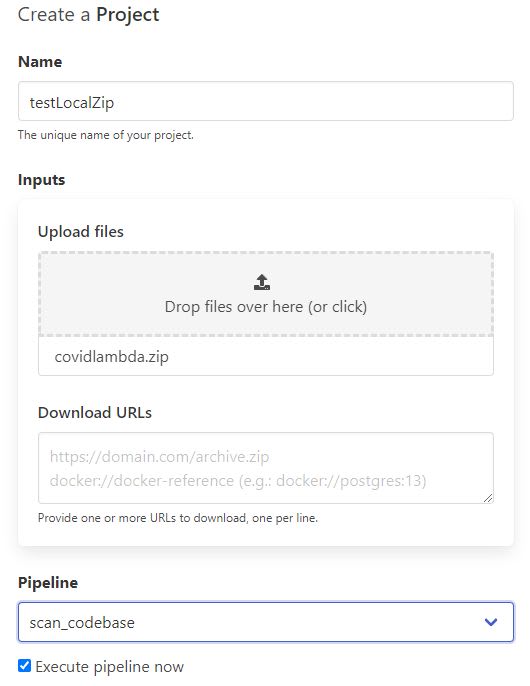This screenshot has width=530, height=686.
Task: Click the 'Create a Project' page title
Action: 88,14
